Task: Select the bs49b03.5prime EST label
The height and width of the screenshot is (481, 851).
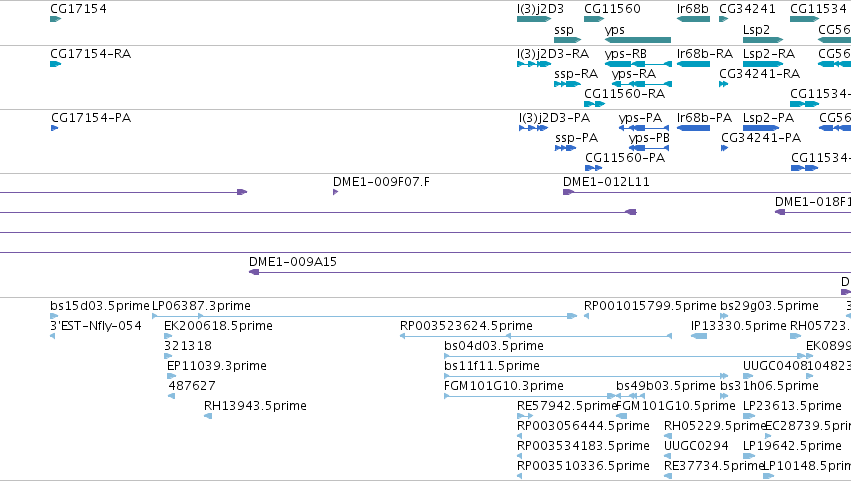Action: click(x=666, y=386)
